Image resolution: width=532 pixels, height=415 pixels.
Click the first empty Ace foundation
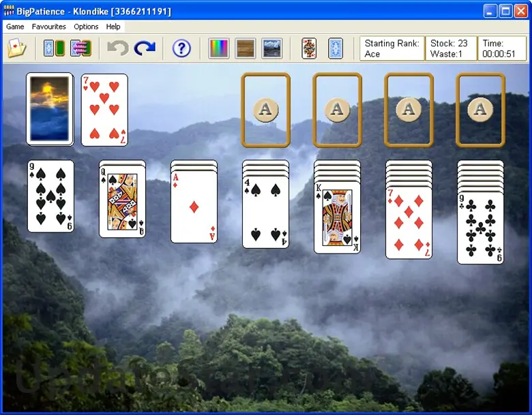pyautogui.click(x=266, y=110)
